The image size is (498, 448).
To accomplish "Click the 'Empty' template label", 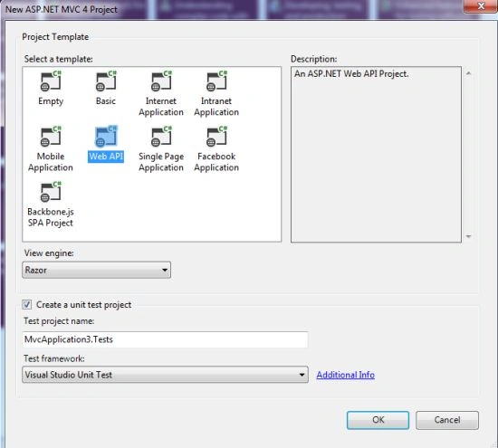I will 51,101.
